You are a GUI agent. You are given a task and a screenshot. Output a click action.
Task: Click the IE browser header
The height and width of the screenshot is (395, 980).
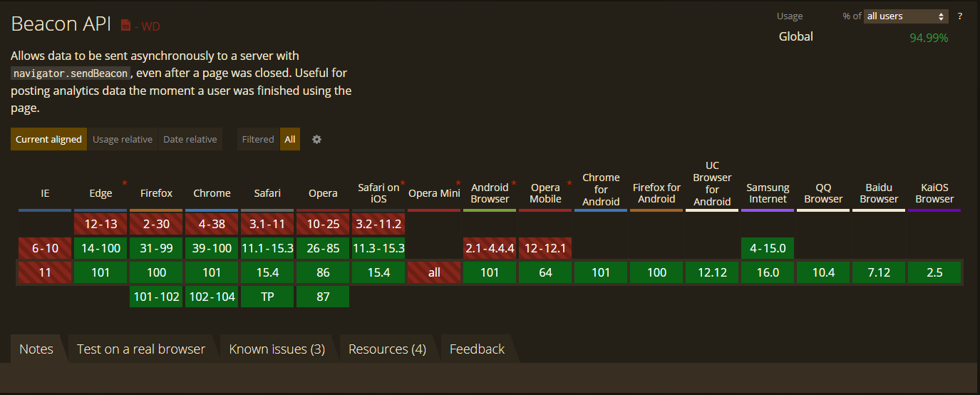[45, 193]
